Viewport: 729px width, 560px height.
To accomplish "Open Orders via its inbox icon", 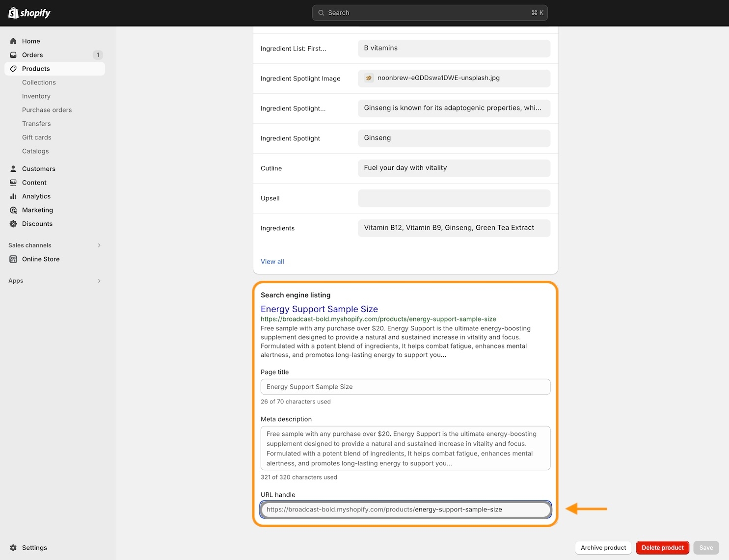I will tap(13, 55).
